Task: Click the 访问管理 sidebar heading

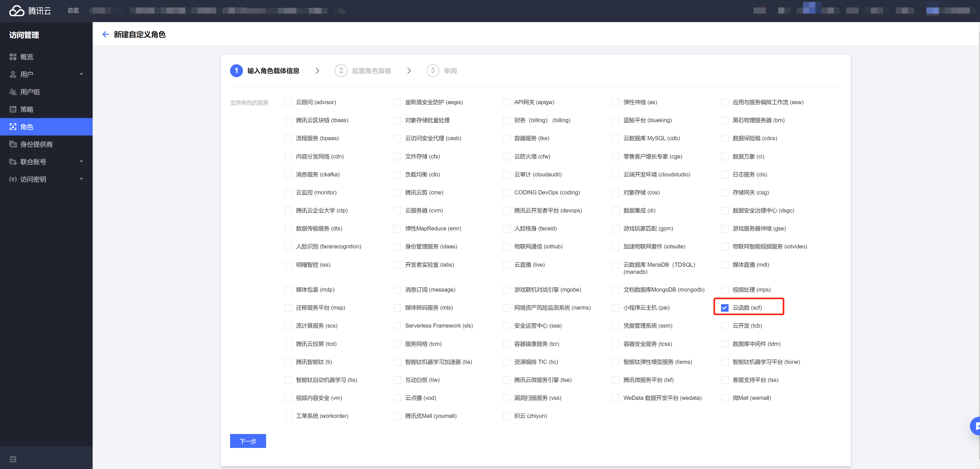Action: click(24, 35)
